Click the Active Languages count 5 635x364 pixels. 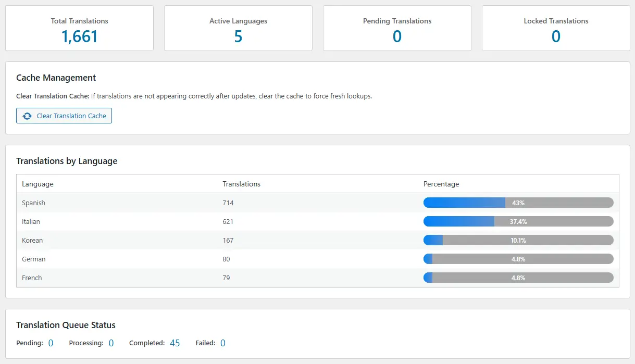pos(238,36)
